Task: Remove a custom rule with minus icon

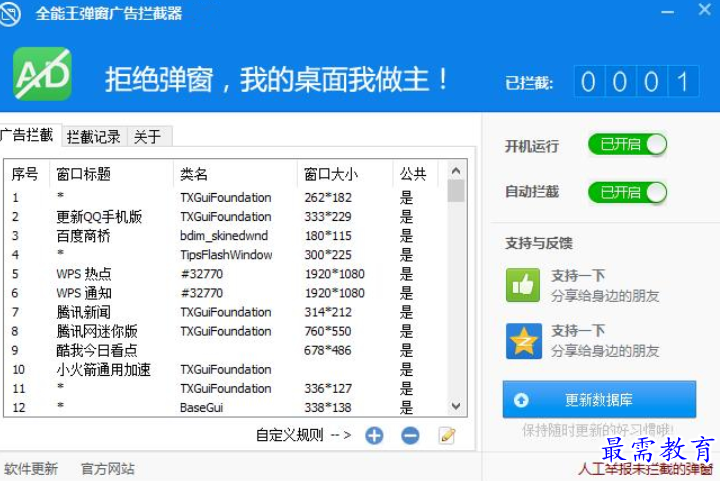Action: pos(410,435)
